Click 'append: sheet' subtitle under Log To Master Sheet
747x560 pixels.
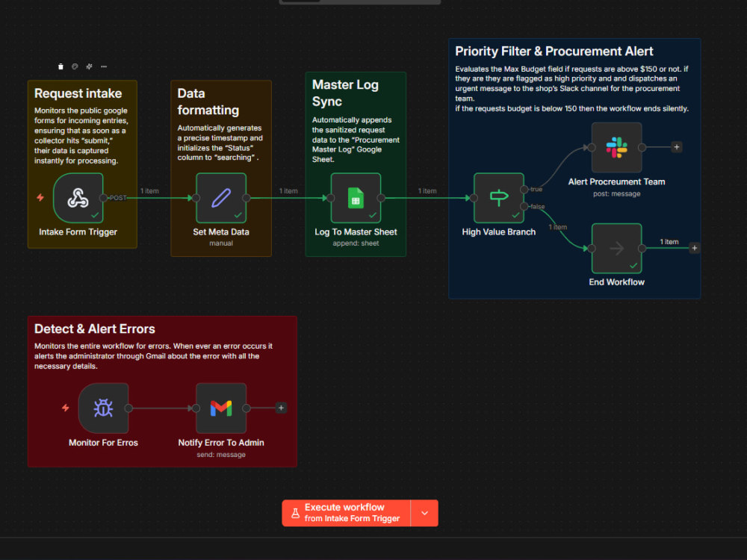click(356, 243)
